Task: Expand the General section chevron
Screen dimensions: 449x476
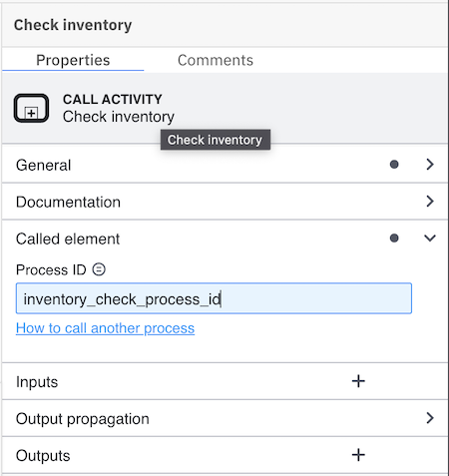Action: pos(430,165)
